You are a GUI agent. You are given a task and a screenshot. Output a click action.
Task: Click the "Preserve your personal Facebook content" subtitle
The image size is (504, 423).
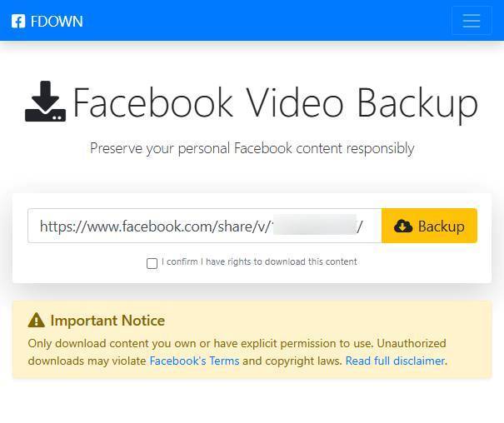point(252,148)
